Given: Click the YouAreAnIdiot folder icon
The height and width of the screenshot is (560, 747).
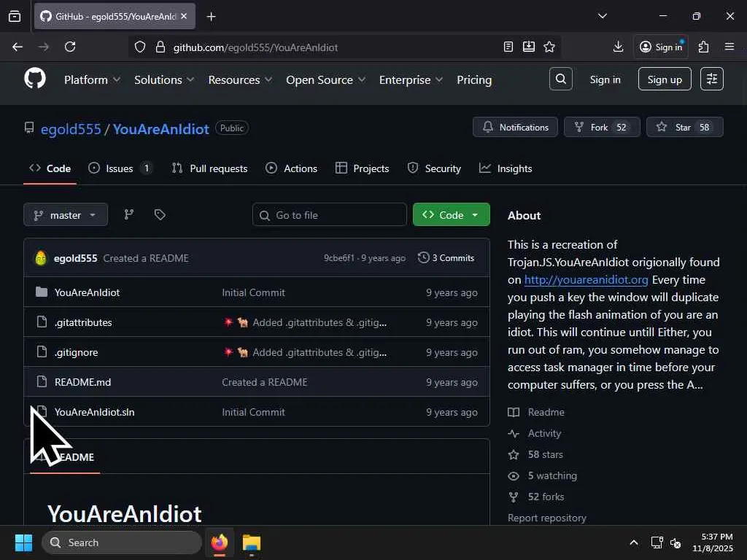Looking at the screenshot, I should pos(42,292).
